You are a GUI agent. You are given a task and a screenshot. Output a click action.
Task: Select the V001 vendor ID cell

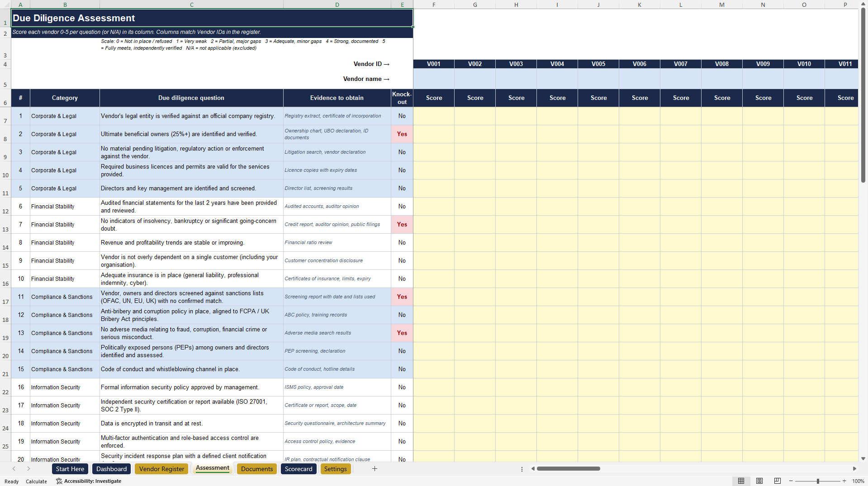pos(434,64)
